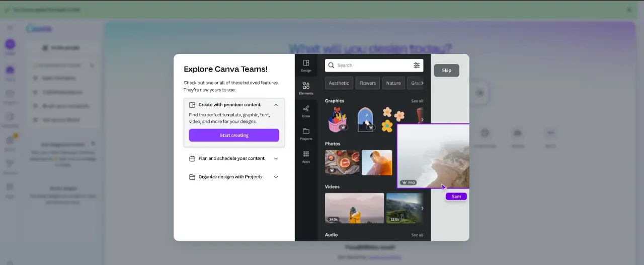644x265 pixels.
Task: Click the Audio section heading
Action: [x=331, y=235]
